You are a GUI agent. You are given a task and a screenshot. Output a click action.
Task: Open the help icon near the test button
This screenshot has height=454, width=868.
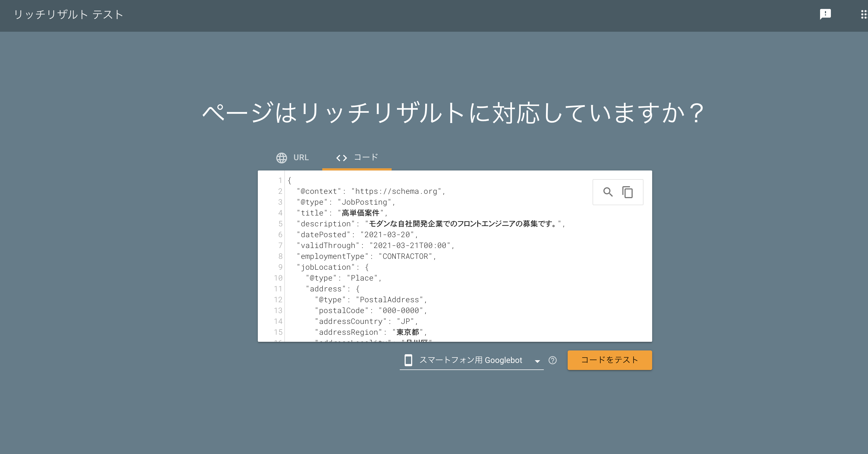[x=552, y=360]
